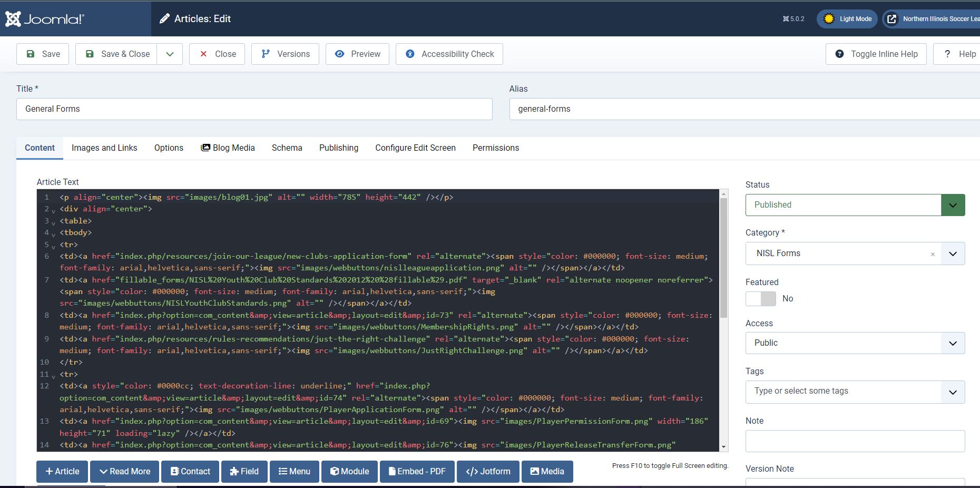Image resolution: width=980 pixels, height=488 pixels.
Task: Expand the Status dropdown
Action: coord(953,205)
